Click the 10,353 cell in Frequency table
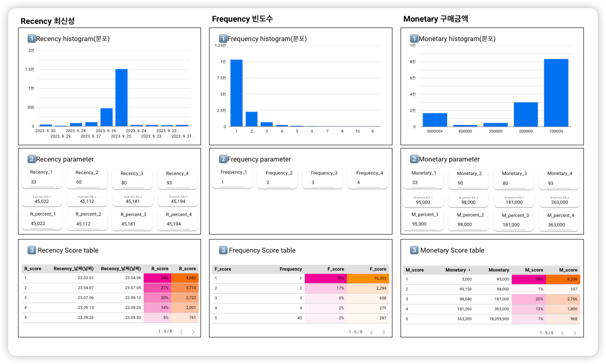The image size is (606, 364). [368, 278]
